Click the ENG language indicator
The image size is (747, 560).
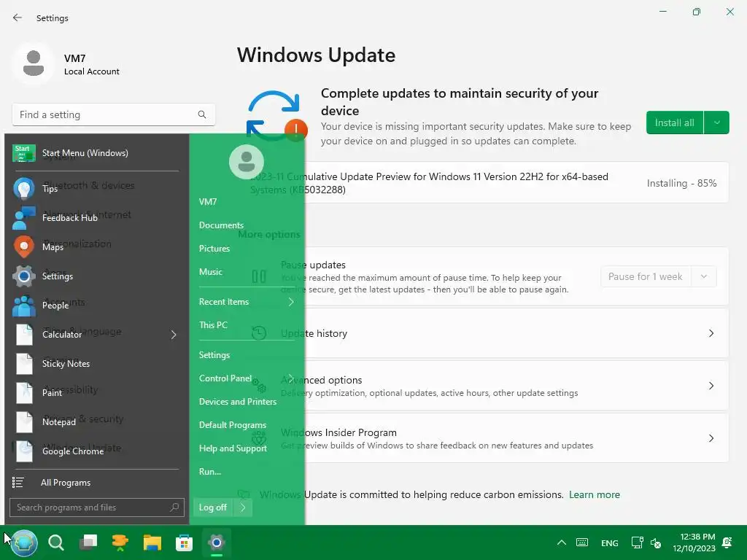click(609, 542)
